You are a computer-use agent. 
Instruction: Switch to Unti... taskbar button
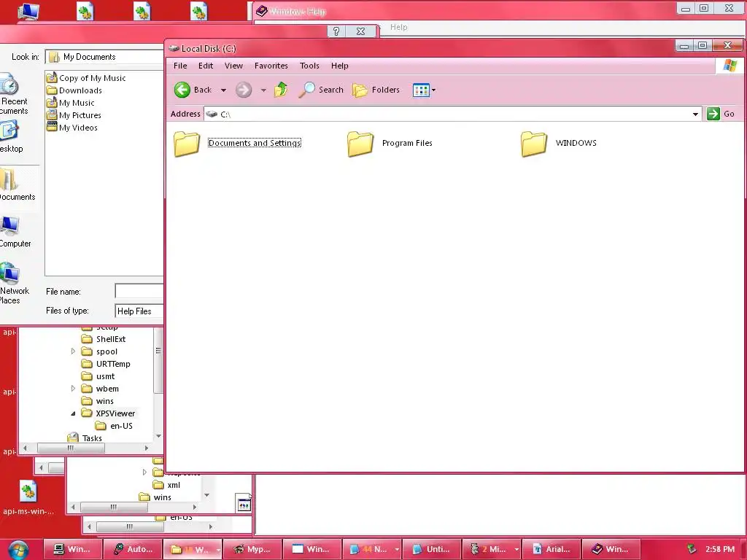431,549
